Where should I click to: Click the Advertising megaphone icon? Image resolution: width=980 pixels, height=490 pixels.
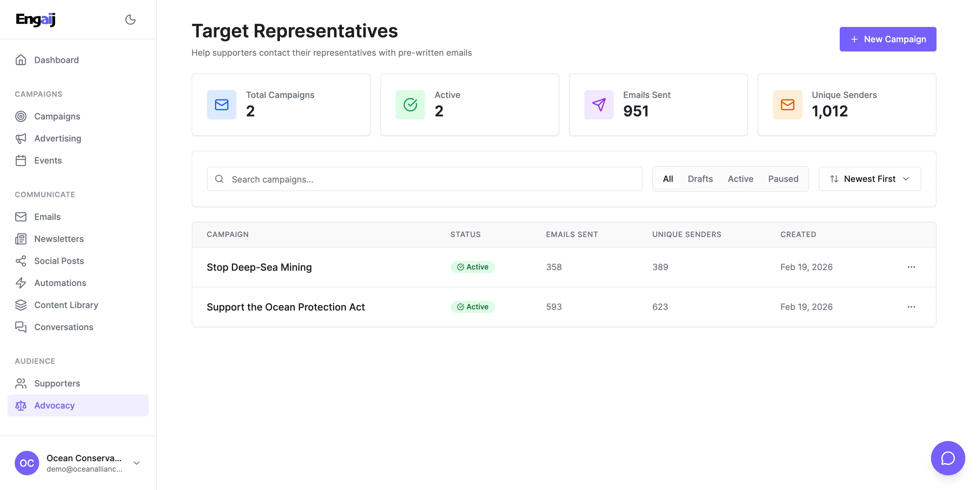click(21, 138)
